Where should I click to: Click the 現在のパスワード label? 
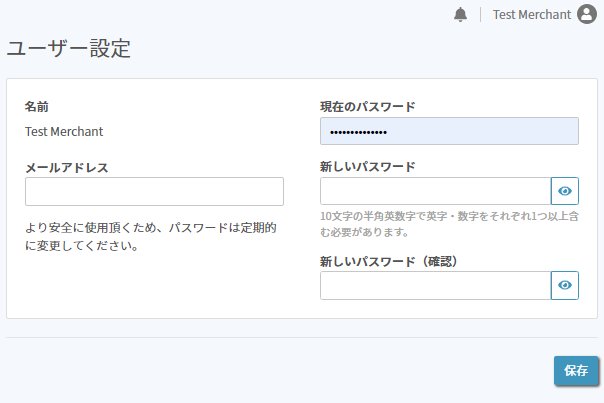coord(368,107)
